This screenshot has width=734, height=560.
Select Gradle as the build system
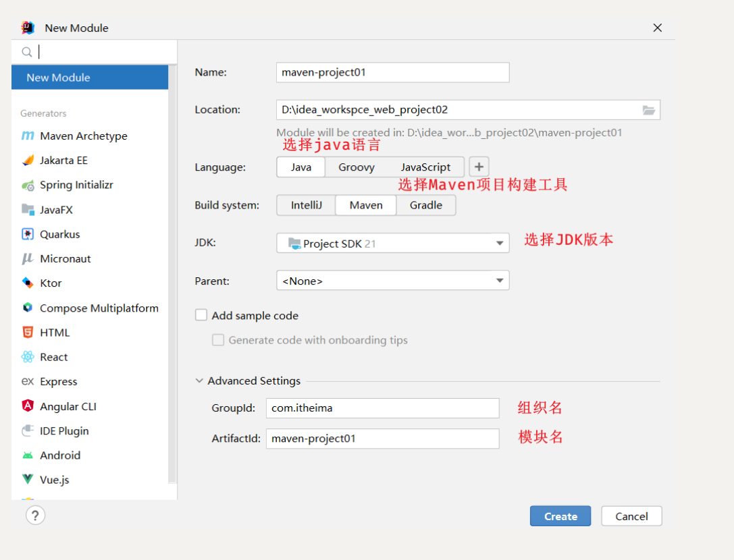(425, 205)
